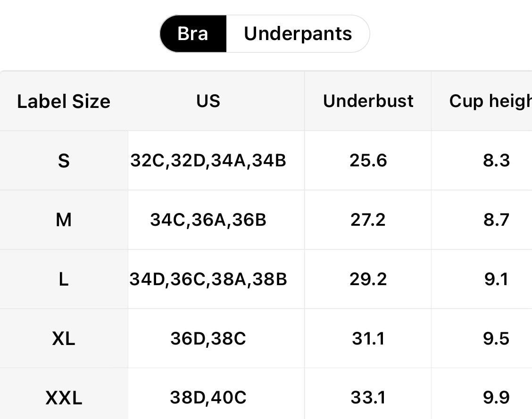Click the 29.2 underbust value

368,279
